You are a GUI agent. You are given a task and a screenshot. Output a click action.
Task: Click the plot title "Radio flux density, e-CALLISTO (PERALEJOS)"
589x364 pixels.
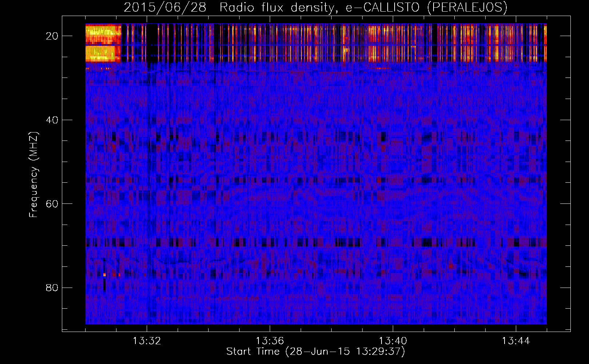point(363,8)
